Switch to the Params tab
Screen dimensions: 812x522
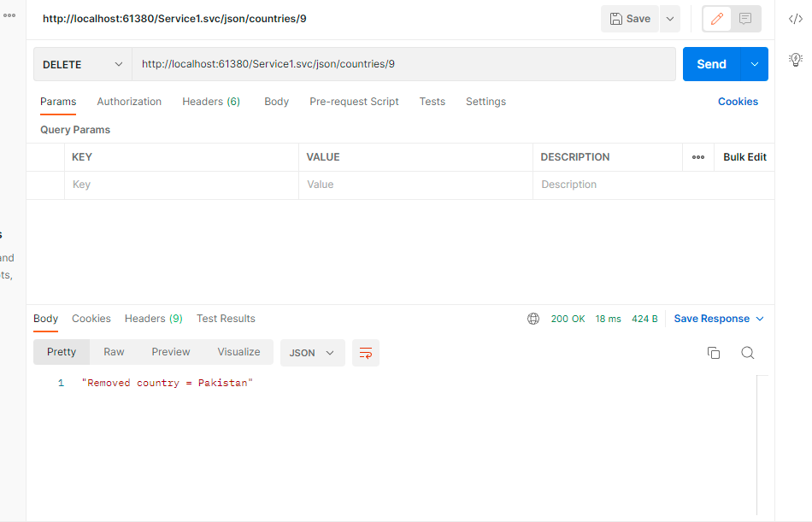58,102
